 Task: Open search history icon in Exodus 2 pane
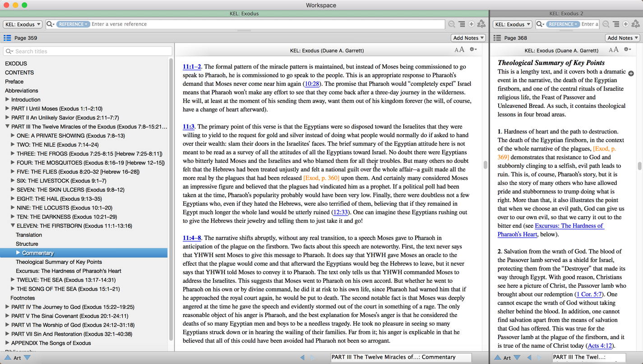click(606, 24)
